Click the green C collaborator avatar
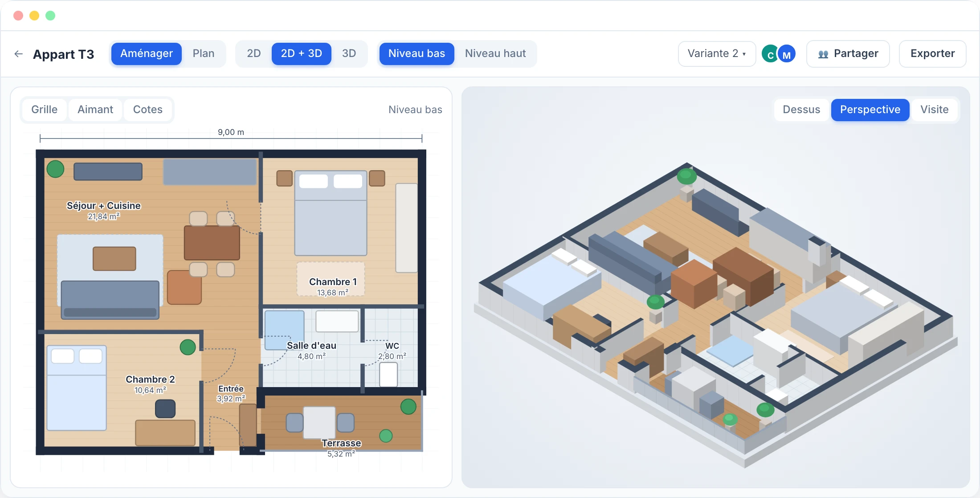The image size is (980, 498). pyautogui.click(x=770, y=54)
